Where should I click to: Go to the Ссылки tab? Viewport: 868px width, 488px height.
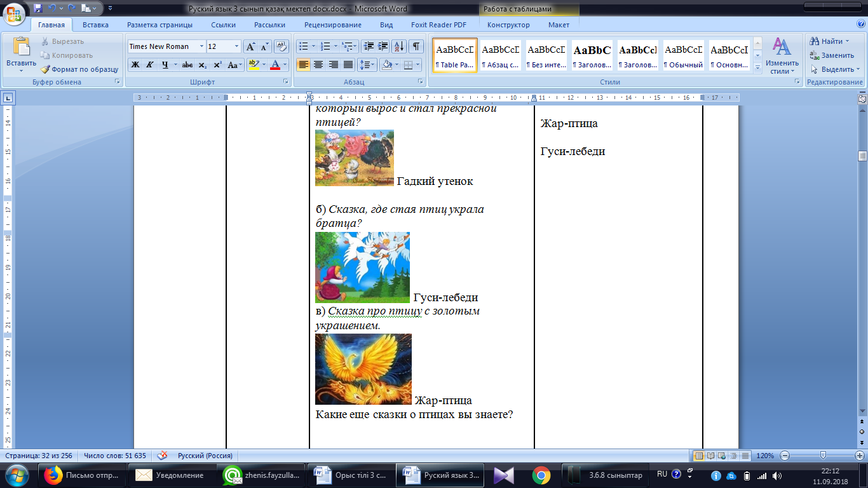click(x=223, y=25)
